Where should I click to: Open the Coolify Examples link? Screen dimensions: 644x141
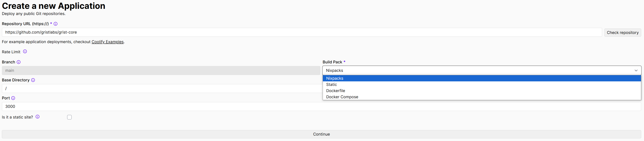(x=107, y=42)
